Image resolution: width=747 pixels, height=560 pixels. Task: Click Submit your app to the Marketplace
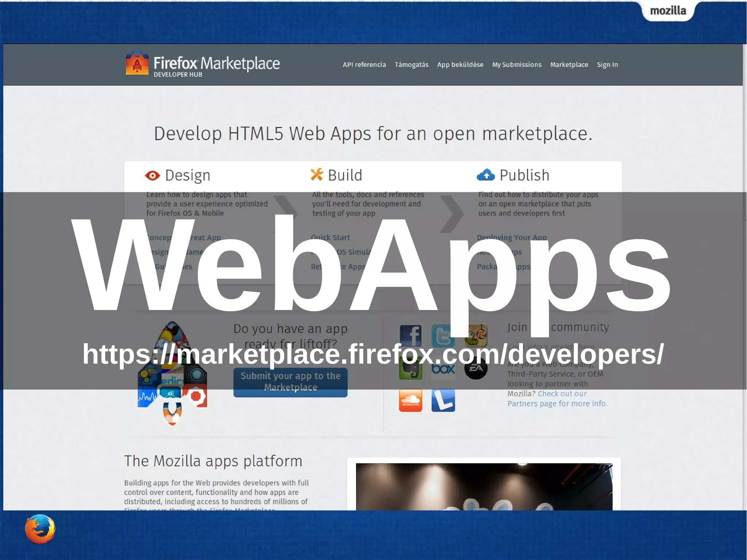coord(290,382)
